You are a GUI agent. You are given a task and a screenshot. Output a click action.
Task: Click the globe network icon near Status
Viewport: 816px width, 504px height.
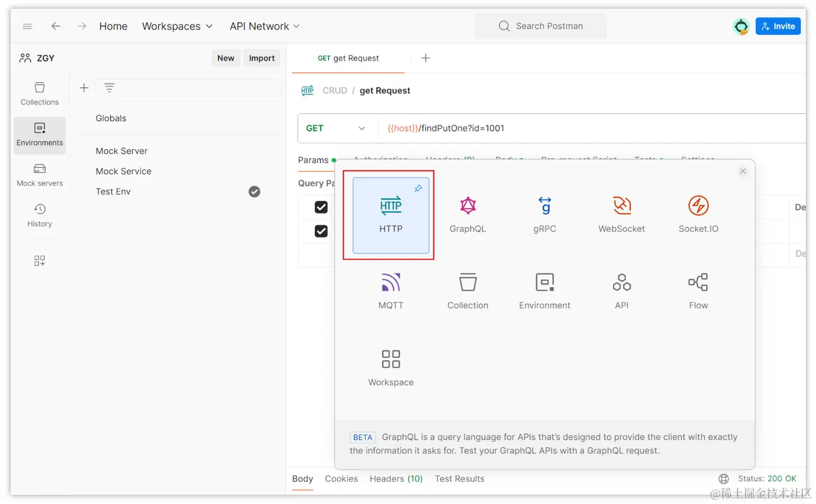point(724,479)
